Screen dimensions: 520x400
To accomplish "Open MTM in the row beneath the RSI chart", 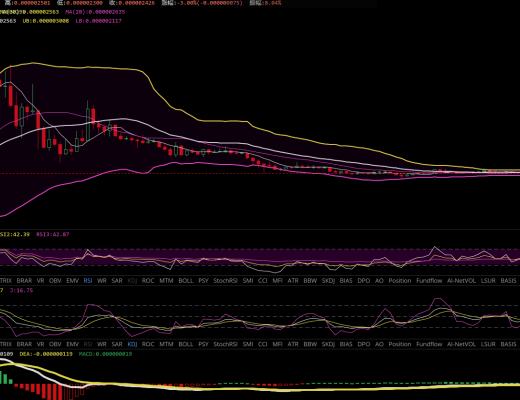I will click(x=166, y=281).
